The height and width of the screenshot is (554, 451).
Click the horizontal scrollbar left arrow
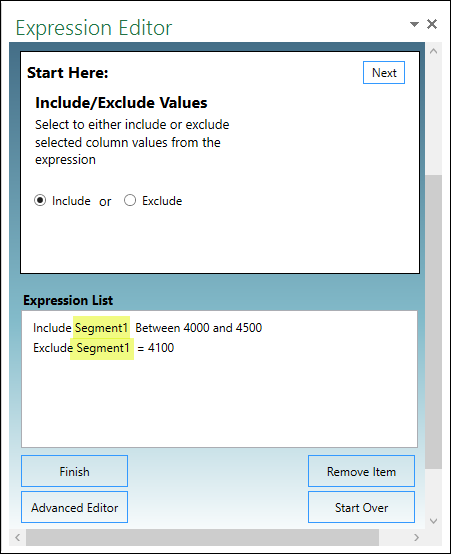click(18, 537)
